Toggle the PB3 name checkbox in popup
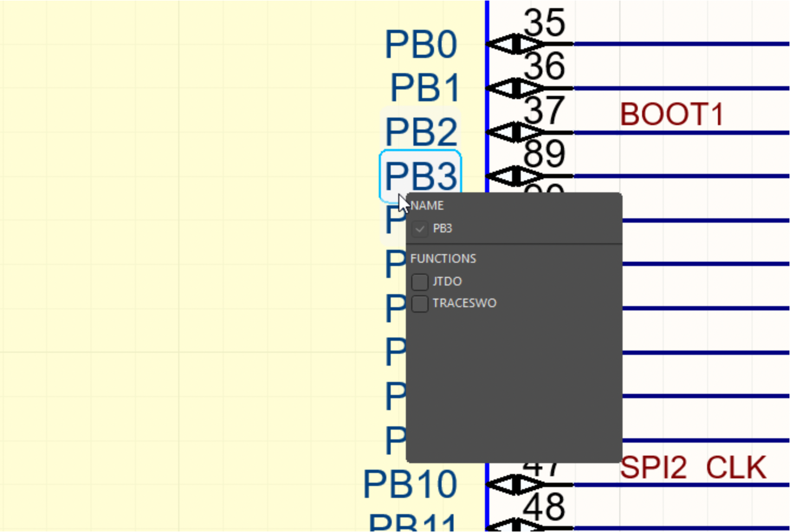Viewport: 790px width, 532px height. pos(420,229)
